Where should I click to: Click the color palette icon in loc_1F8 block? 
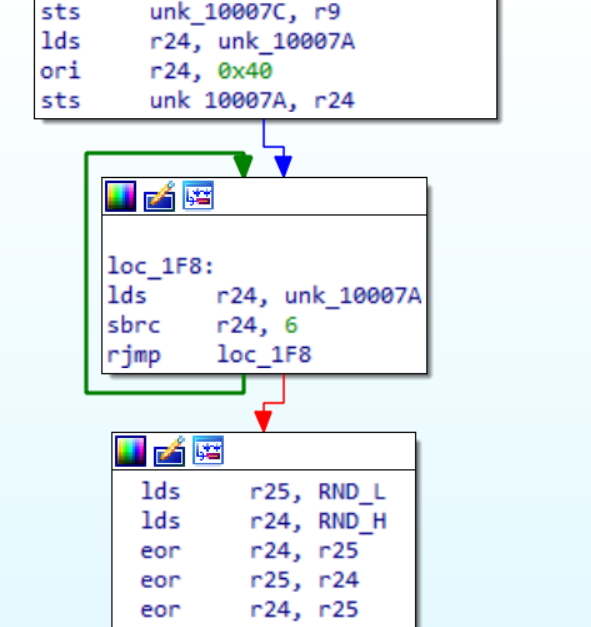tap(121, 196)
